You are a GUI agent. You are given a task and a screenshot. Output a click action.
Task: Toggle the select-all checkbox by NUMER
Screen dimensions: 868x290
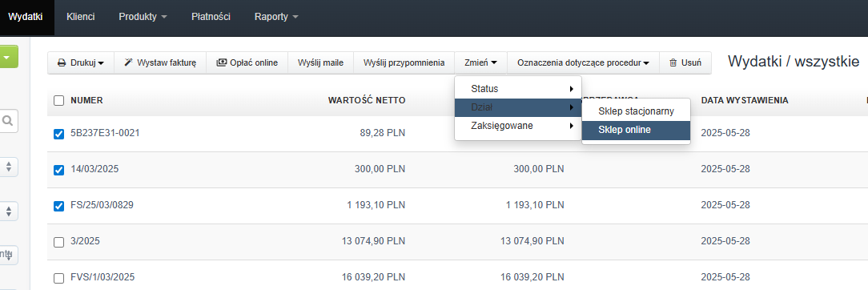tap(58, 101)
